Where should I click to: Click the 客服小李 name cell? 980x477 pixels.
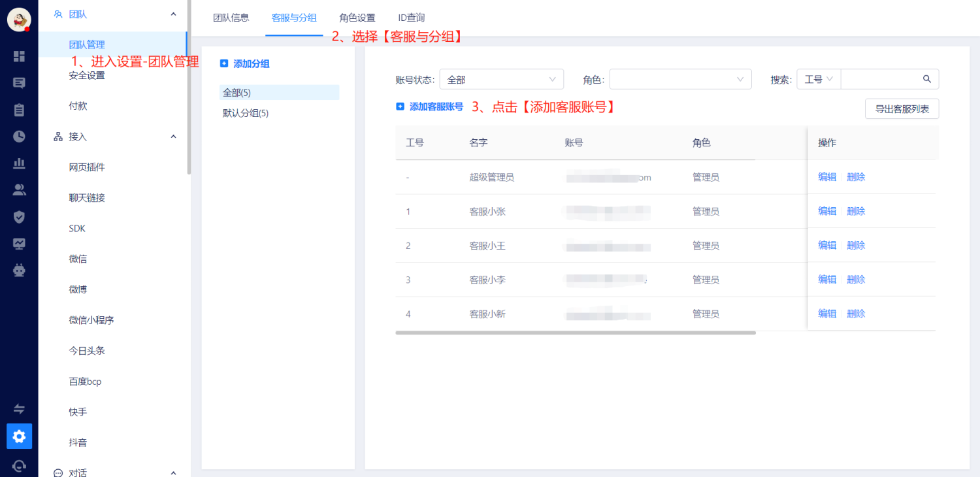click(x=487, y=280)
